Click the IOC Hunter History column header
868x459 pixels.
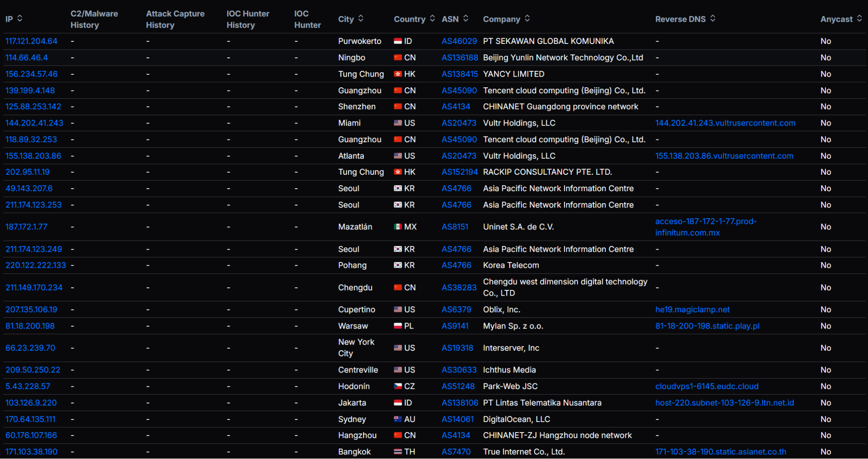point(248,20)
